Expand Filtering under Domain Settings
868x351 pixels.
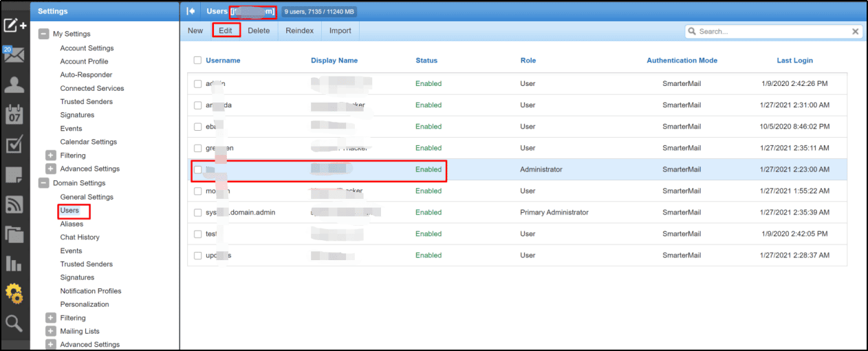click(x=50, y=318)
